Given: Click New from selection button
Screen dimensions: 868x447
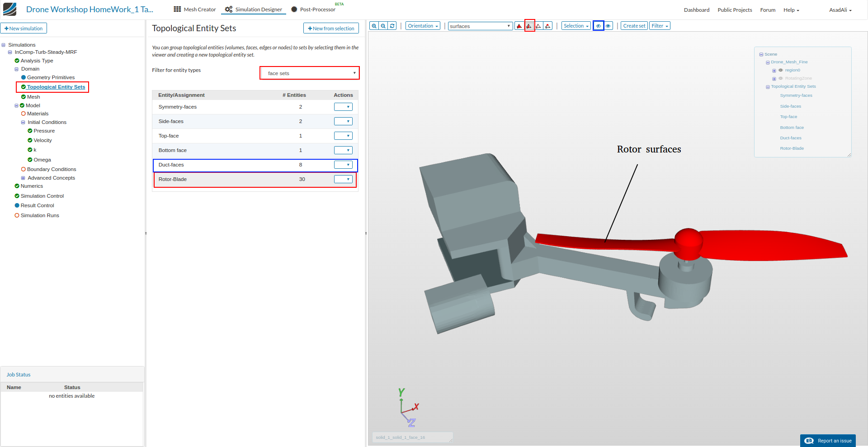Looking at the screenshot, I should point(331,29).
